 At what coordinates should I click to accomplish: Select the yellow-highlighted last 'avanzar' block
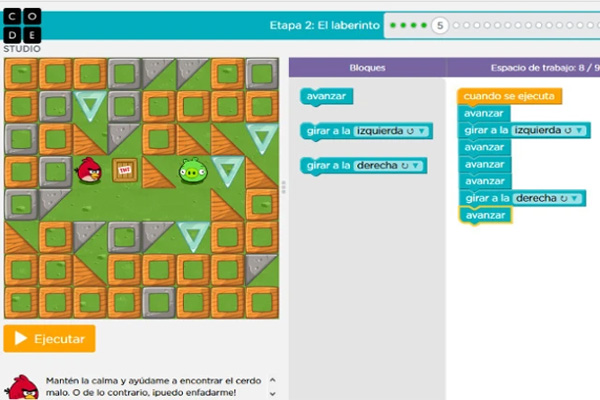486,215
